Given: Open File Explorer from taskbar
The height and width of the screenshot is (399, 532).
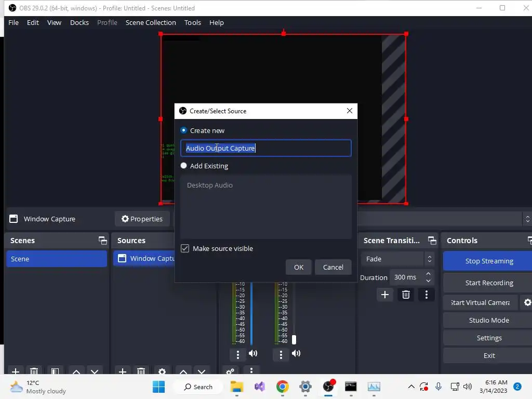Looking at the screenshot, I should point(237,387).
